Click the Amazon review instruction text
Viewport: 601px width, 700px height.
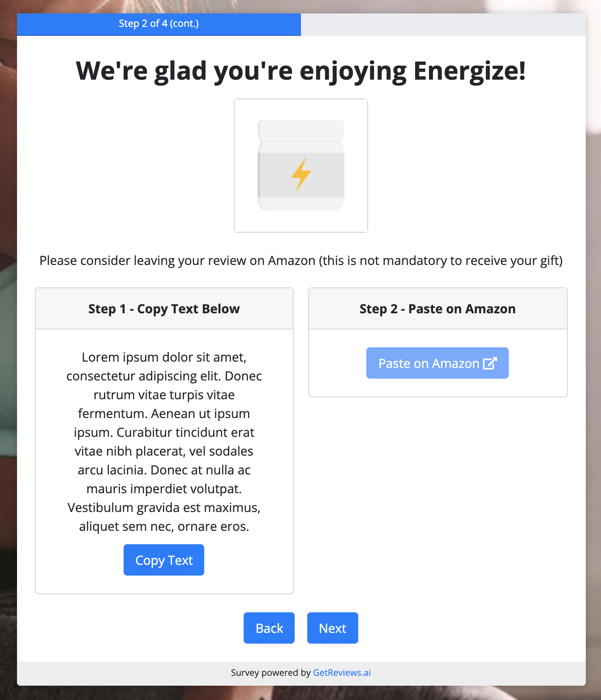[x=300, y=260]
